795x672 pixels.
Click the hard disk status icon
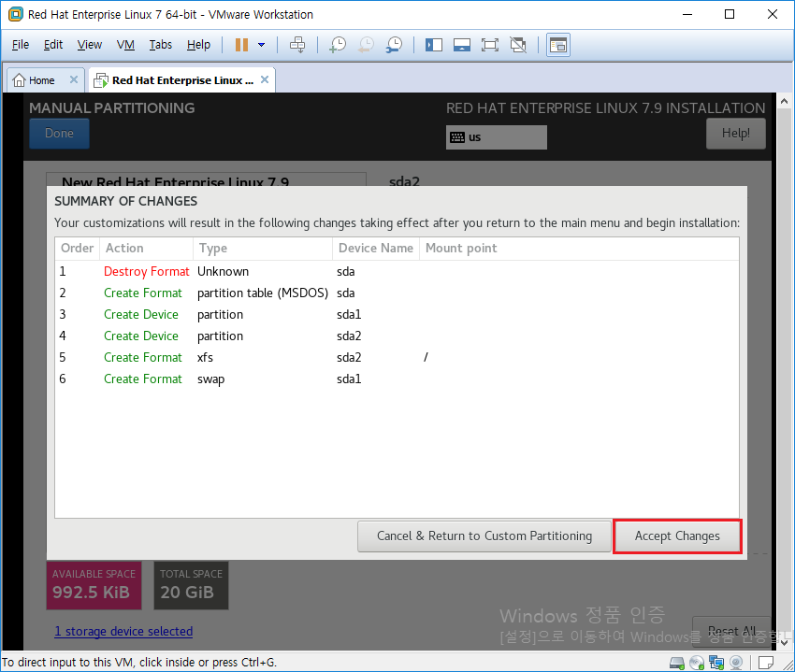677,663
